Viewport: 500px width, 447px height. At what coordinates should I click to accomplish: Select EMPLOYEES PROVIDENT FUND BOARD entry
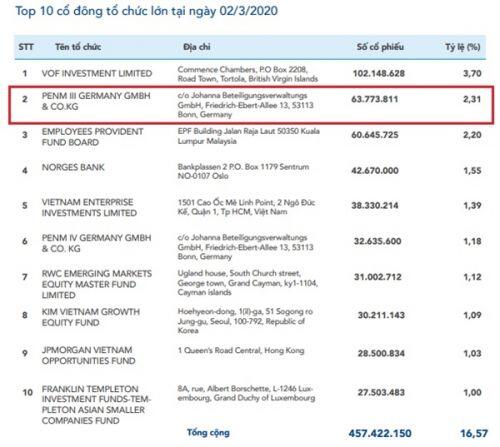click(92, 137)
